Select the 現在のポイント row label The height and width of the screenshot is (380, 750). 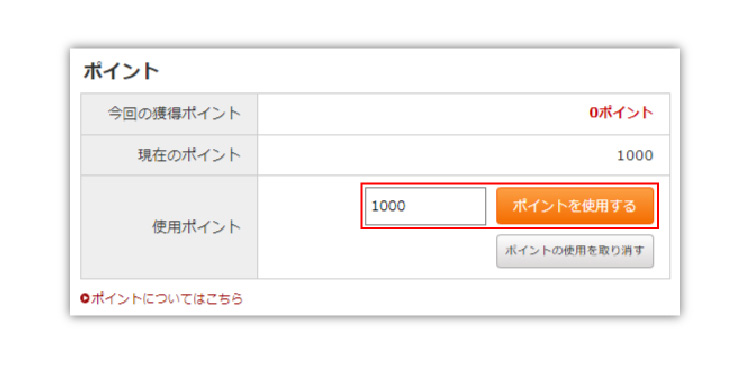coord(189,155)
